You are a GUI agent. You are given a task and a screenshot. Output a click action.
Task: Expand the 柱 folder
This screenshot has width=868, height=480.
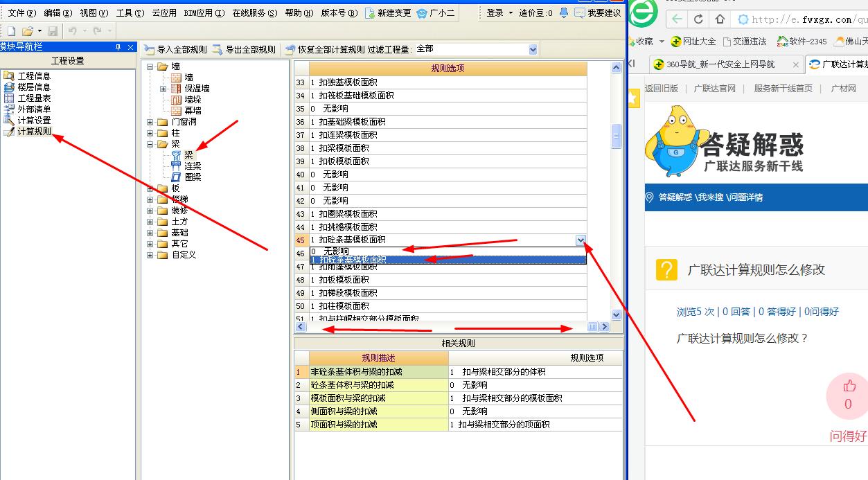(150, 133)
